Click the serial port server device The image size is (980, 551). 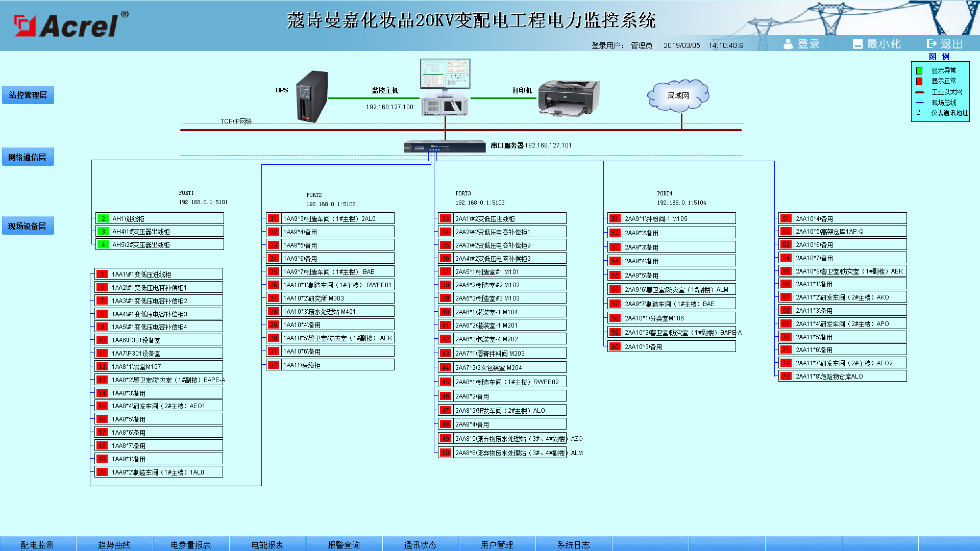point(445,146)
